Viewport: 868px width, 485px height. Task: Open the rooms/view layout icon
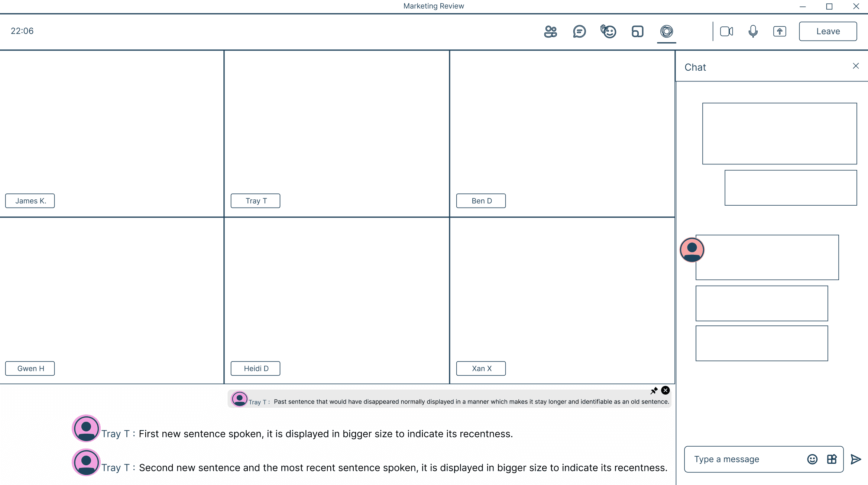(x=637, y=32)
